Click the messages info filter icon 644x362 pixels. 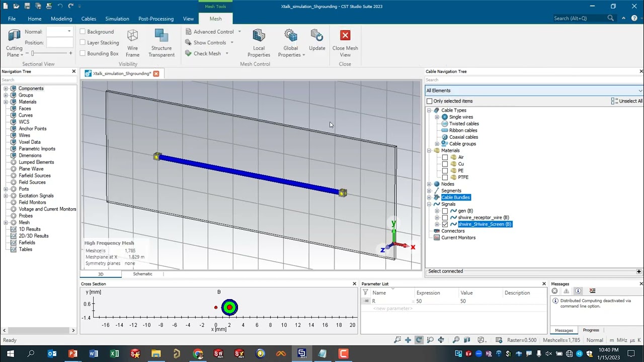point(578,291)
